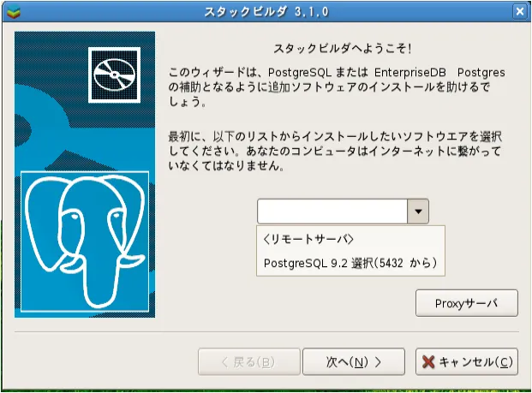Close the スタックビルダ 3.1.0 window
532x393 pixels.
520,12
